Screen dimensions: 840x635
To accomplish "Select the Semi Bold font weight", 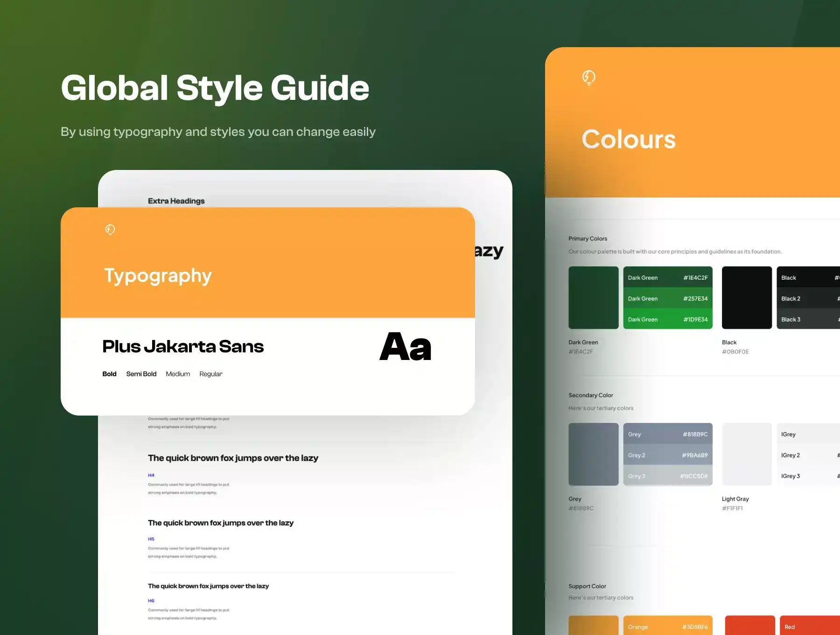I will [141, 374].
